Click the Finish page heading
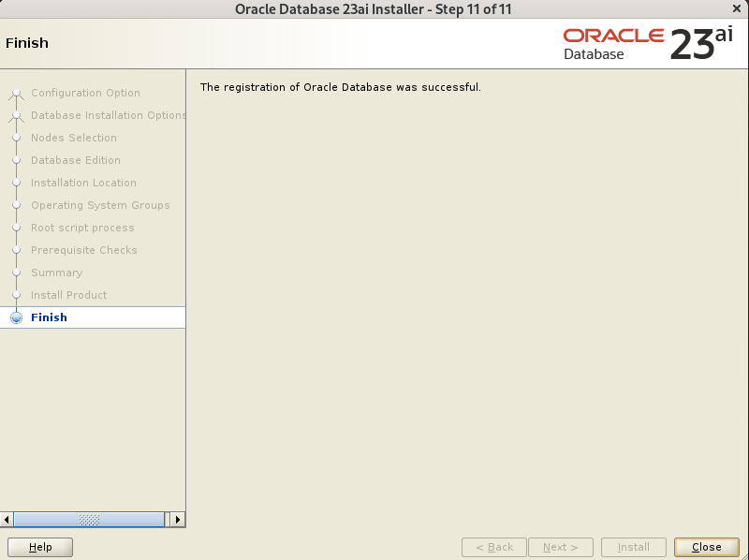Viewport: 749px width, 560px height. tap(27, 43)
